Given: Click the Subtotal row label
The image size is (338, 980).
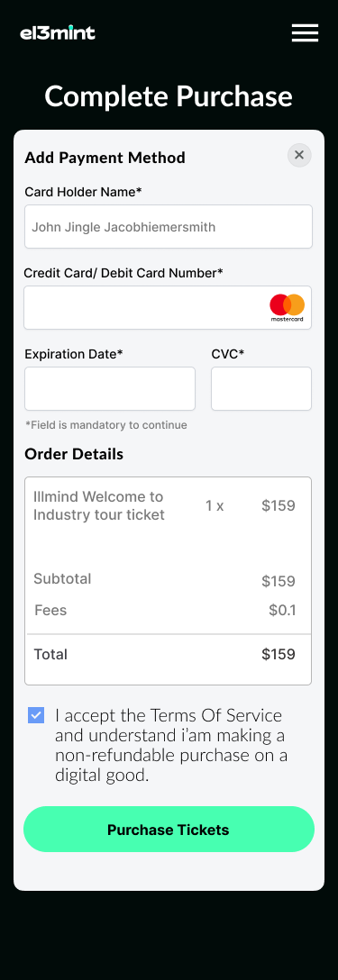Looking at the screenshot, I should click(x=62, y=579).
